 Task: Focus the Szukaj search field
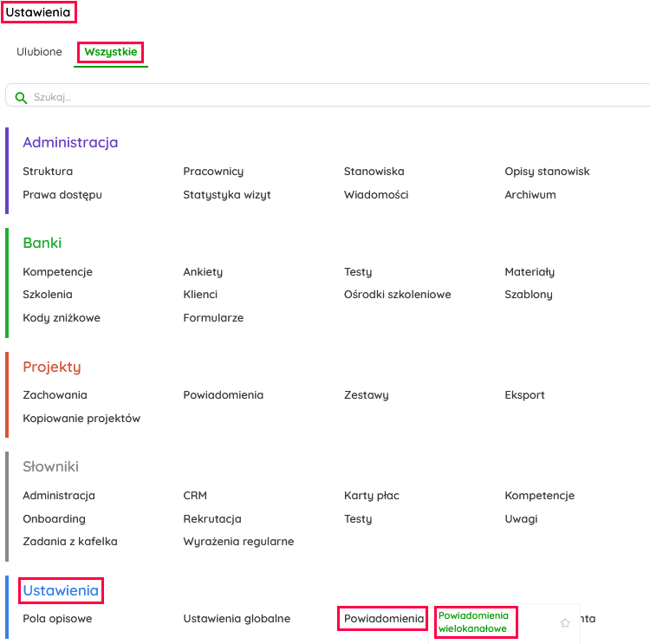pos(260,97)
